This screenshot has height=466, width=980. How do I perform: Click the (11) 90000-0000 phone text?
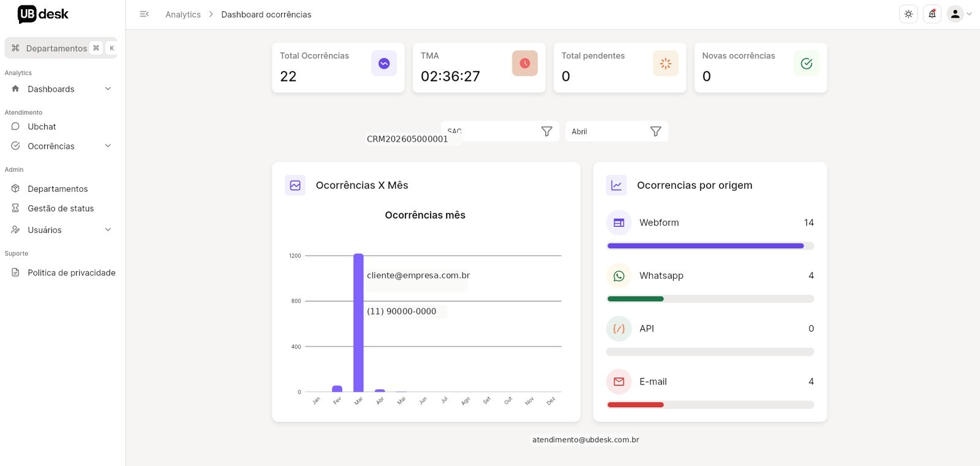401,311
